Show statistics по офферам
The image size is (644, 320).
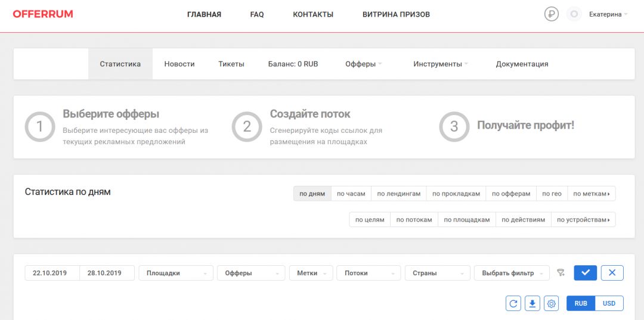coord(512,194)
